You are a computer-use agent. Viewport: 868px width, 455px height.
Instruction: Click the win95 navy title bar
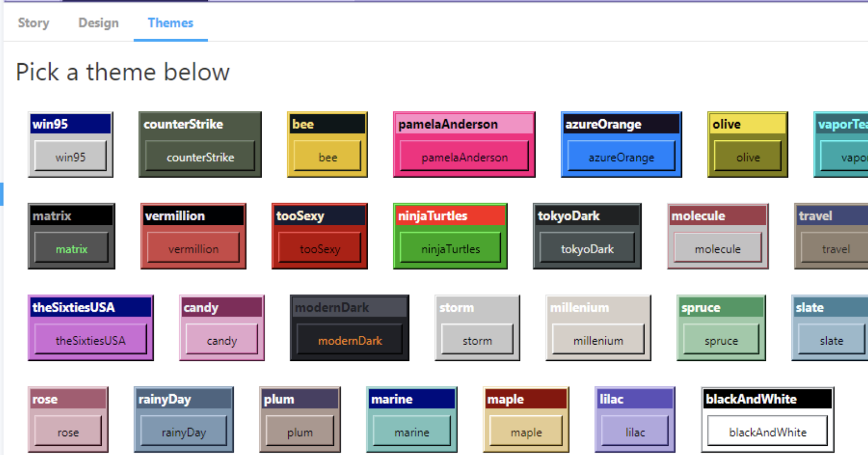[71, 124]
